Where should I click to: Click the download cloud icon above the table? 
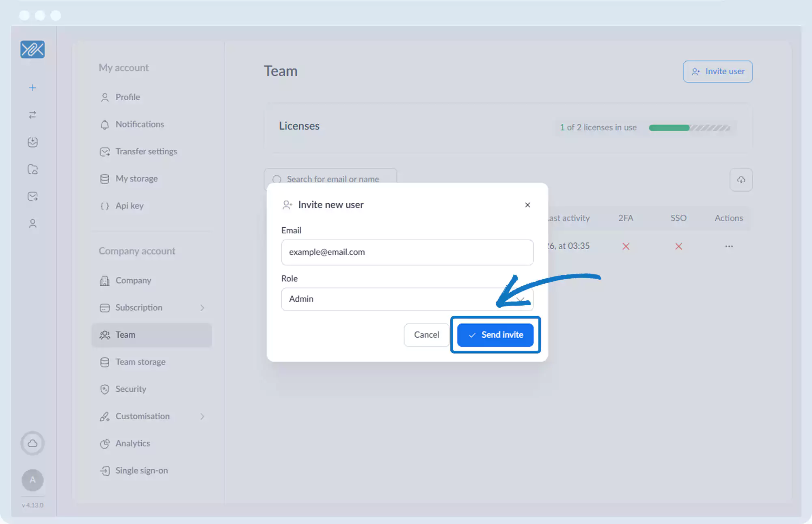point(741,180)
